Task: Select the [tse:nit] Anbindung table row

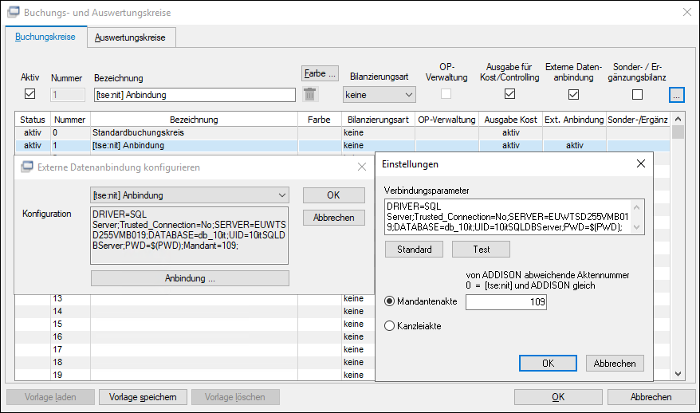Action: 342,145
